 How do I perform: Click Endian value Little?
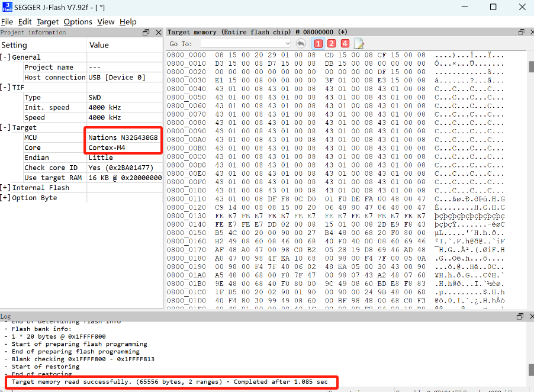point(101,158)
